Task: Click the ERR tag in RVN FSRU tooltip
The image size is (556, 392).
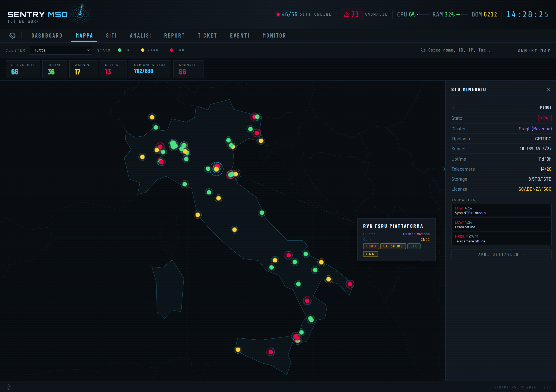Action: [370, 254]
